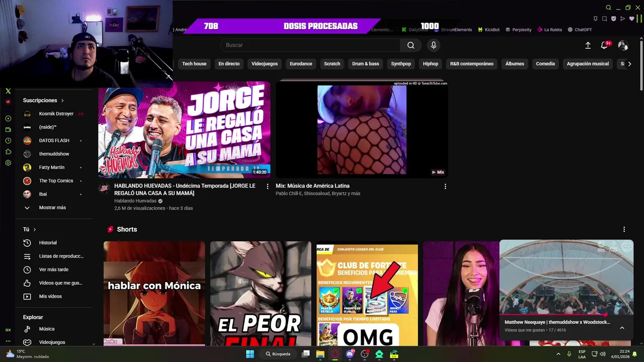The image size is (644, 362).
Task: Click the heart bookmark icon in toolbar
Action: coord(632,19)
